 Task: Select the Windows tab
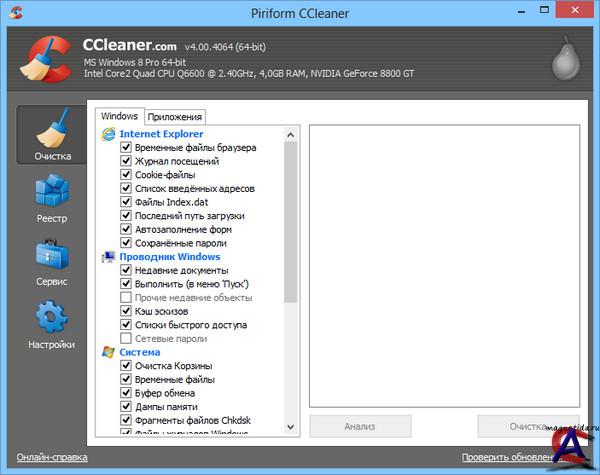coord(120,117)
